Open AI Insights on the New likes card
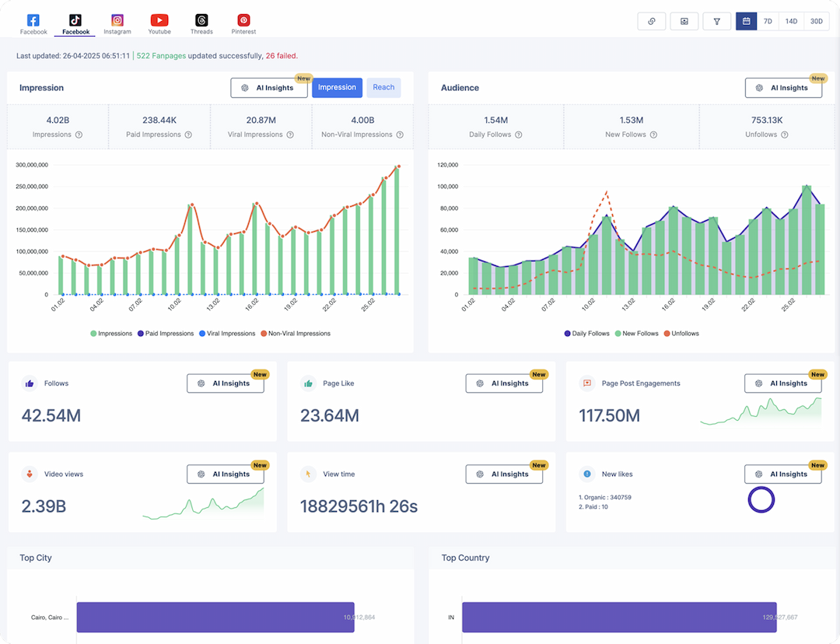The image size is (840, 644). pos(782,474)
